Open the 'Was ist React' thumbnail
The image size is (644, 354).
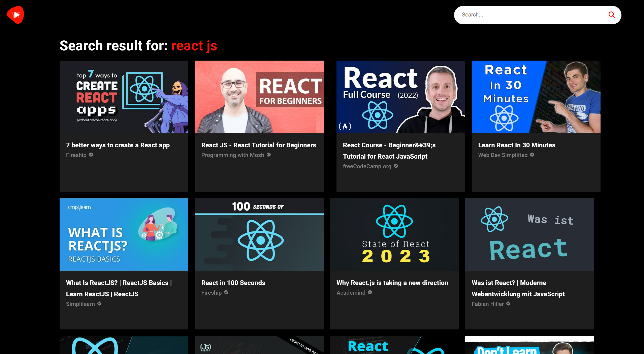tap(529, 234)
